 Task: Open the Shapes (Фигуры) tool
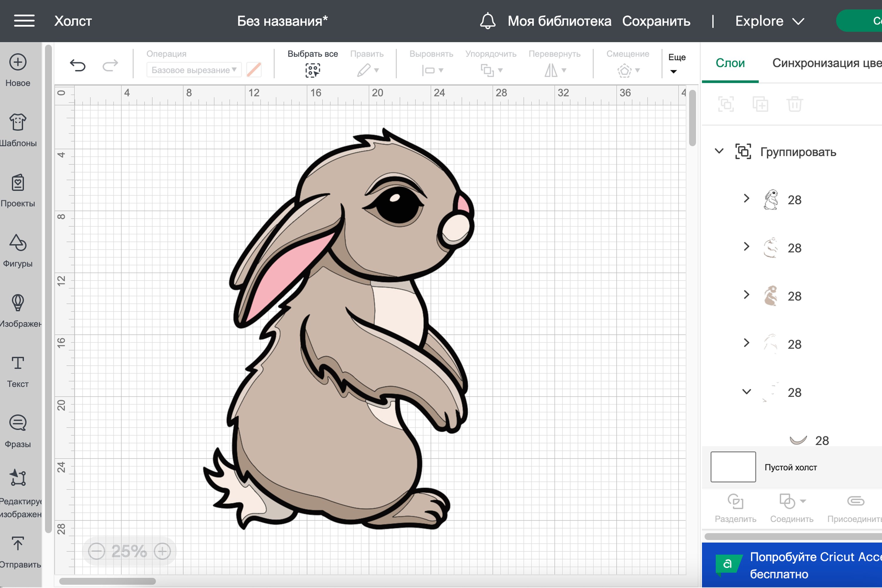[18, 243]
